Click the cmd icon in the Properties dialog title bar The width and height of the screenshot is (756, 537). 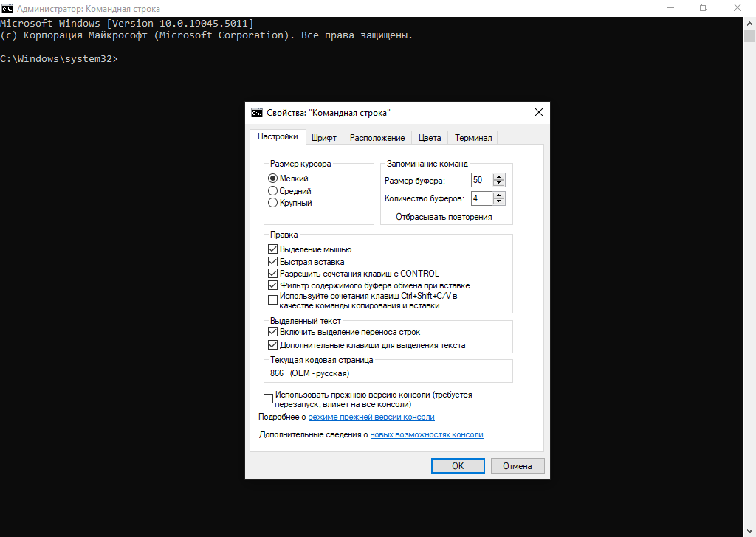[257, 113]
